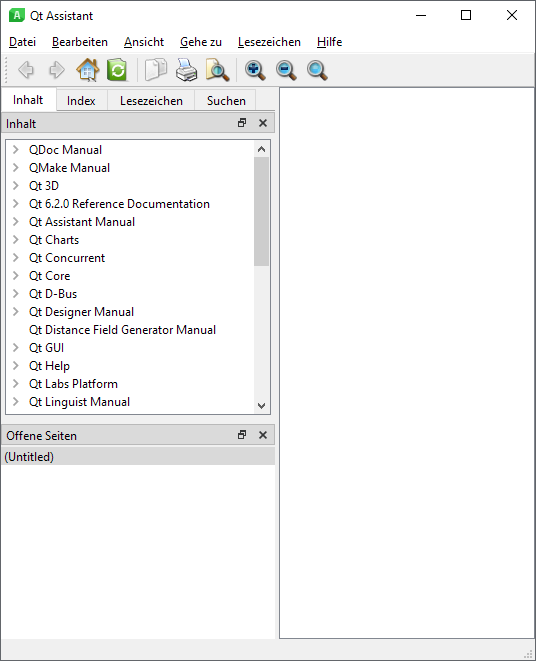Click the copy pages toolbar icon
Image resolution: width=536 pixels, height=661 pixels.
(x=156, y=70)
